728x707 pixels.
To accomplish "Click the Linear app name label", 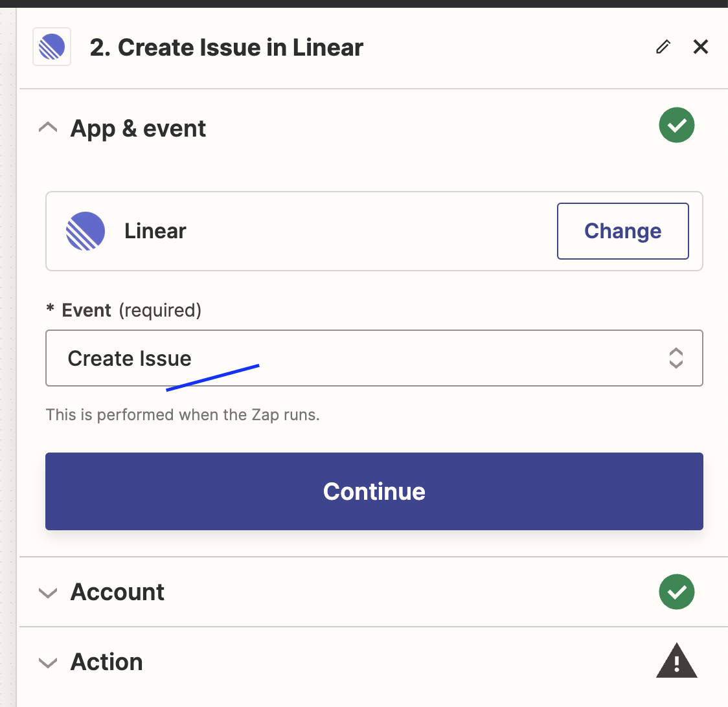I will pyautogui.click(x=155, y=231).
